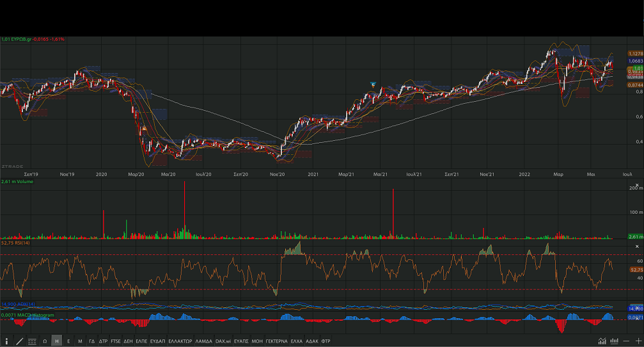Switch to hourly Ω timeframe
Screen dimensions: 644x347
[45, 341]
